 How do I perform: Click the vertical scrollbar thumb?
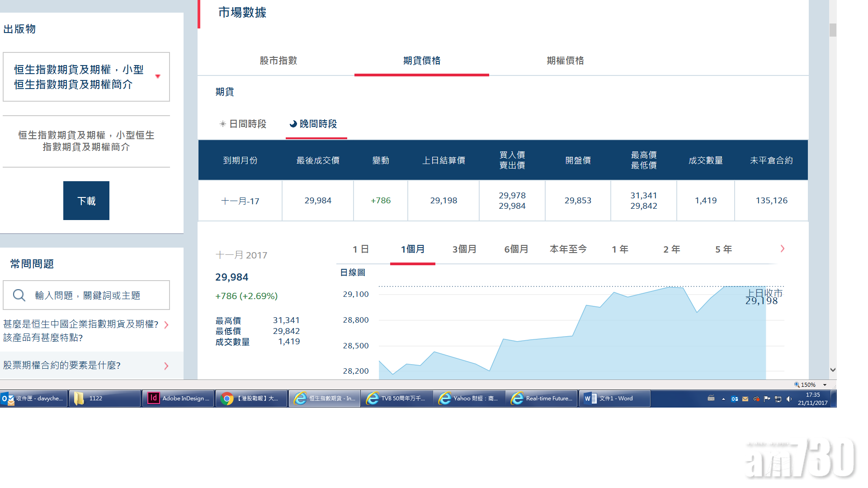833,30
